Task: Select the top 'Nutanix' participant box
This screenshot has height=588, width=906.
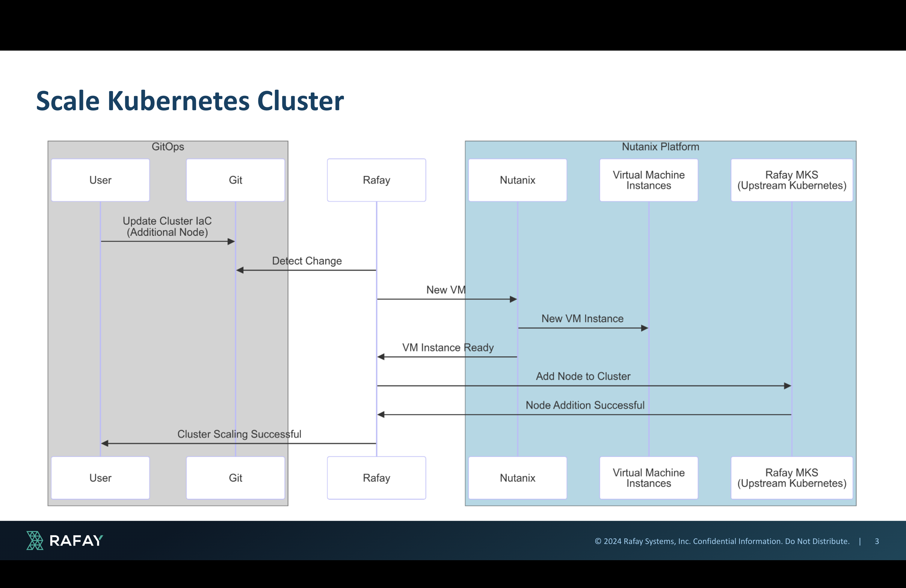Action: tap(518, 180)
